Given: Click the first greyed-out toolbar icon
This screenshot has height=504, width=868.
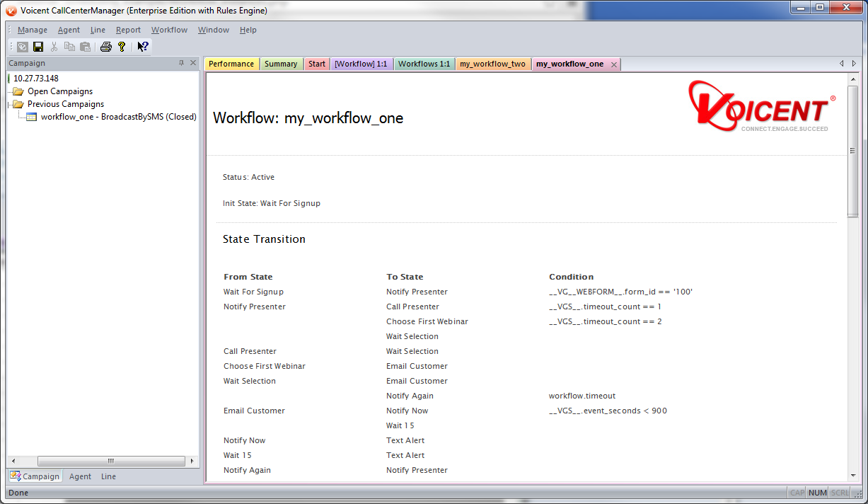Looking at the screenshot, I should [23, 47].
